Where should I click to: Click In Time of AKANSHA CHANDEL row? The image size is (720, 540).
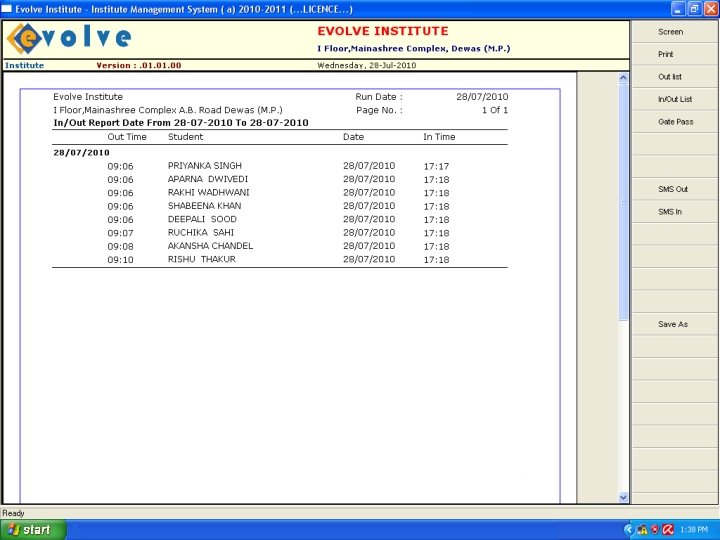tap(436, 246)
